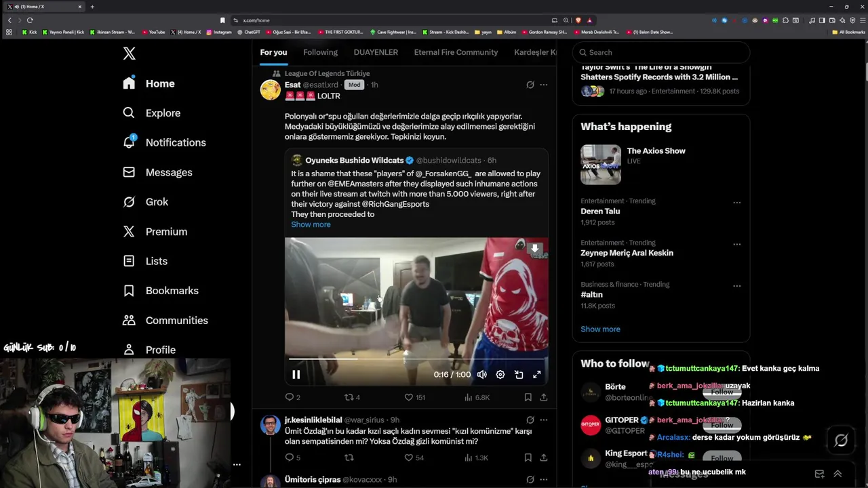
Task: Open Messages in the sidebar
Action: tap(158, 172)
